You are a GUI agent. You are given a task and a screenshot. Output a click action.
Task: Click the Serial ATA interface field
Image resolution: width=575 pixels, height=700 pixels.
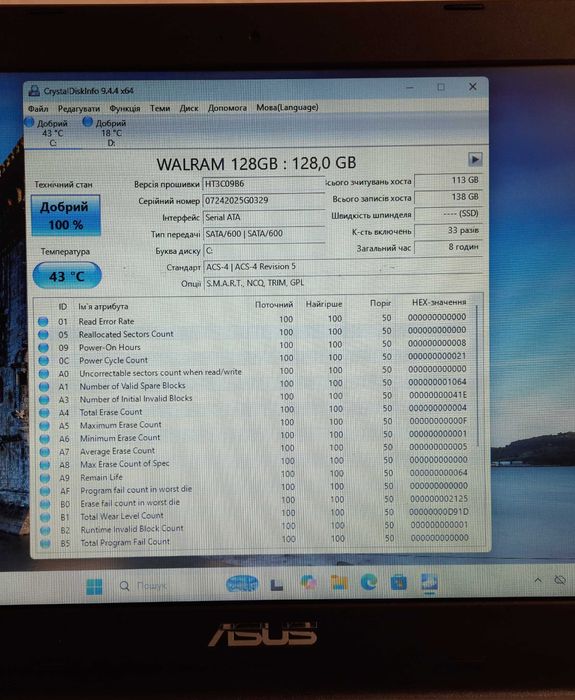coord(263,217)
